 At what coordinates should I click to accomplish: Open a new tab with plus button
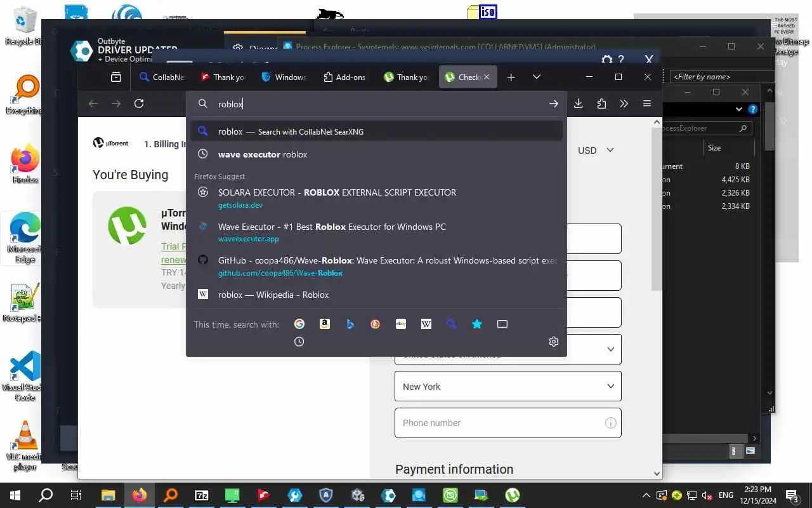511,77
